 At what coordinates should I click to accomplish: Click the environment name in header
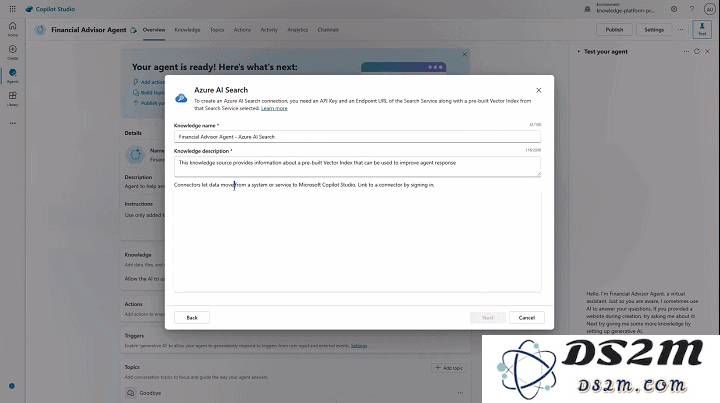click(625, 11)
